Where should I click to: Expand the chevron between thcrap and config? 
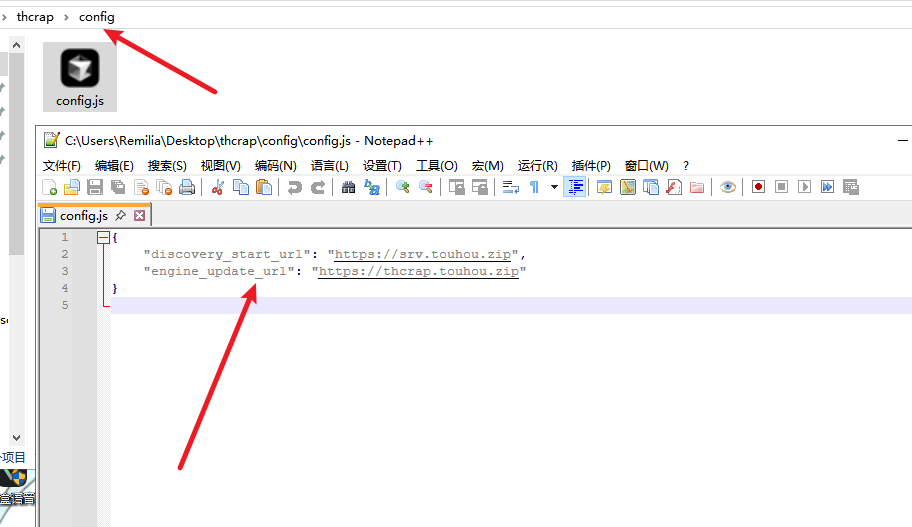(x=66, y=17)
